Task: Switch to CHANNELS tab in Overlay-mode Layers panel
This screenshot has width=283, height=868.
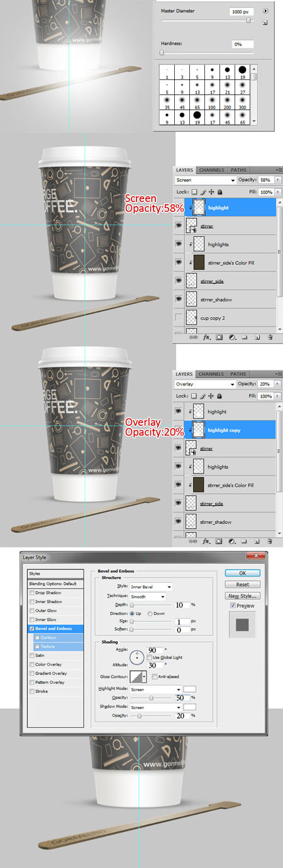Action: pyautogui.click(x=213, y=374)
